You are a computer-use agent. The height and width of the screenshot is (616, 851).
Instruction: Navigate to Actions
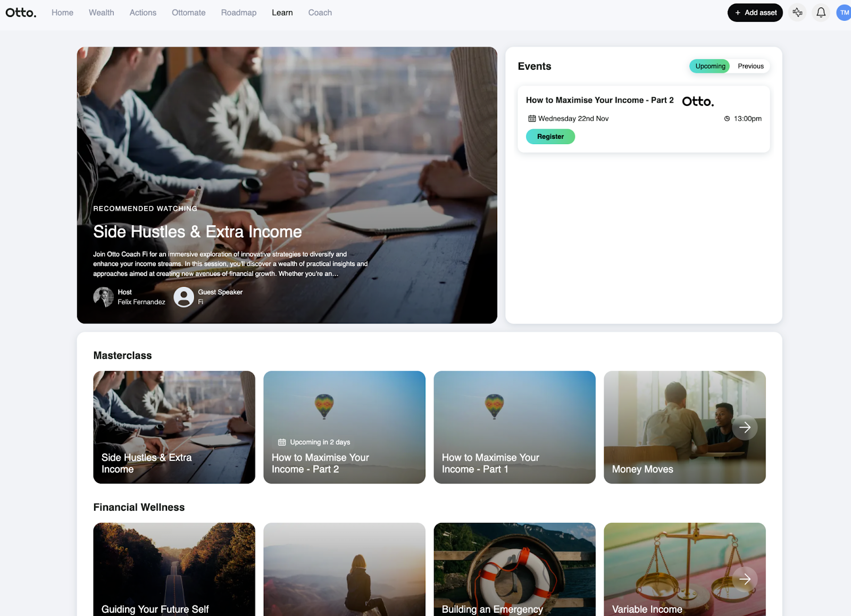click(x=143, y=13)
